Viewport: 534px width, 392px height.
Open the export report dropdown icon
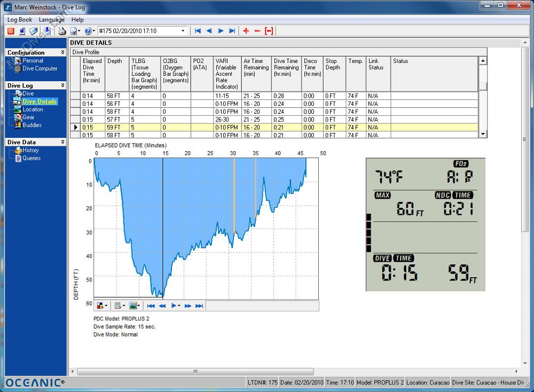[x=75, y=31]
